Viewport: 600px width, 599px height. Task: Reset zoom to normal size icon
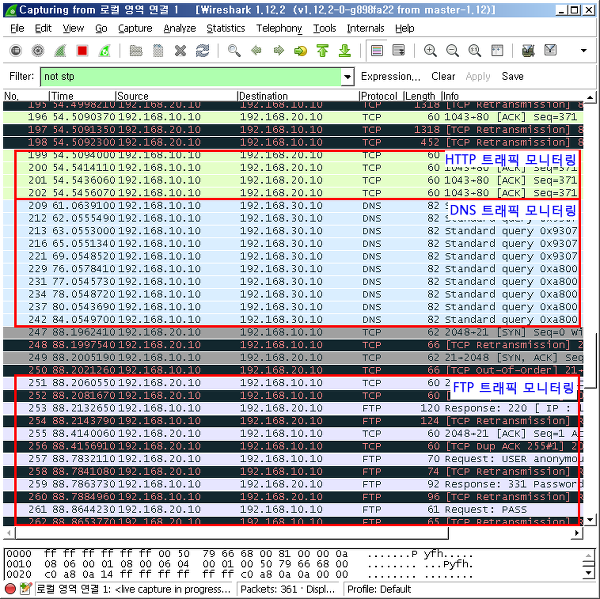coord(474,51)
